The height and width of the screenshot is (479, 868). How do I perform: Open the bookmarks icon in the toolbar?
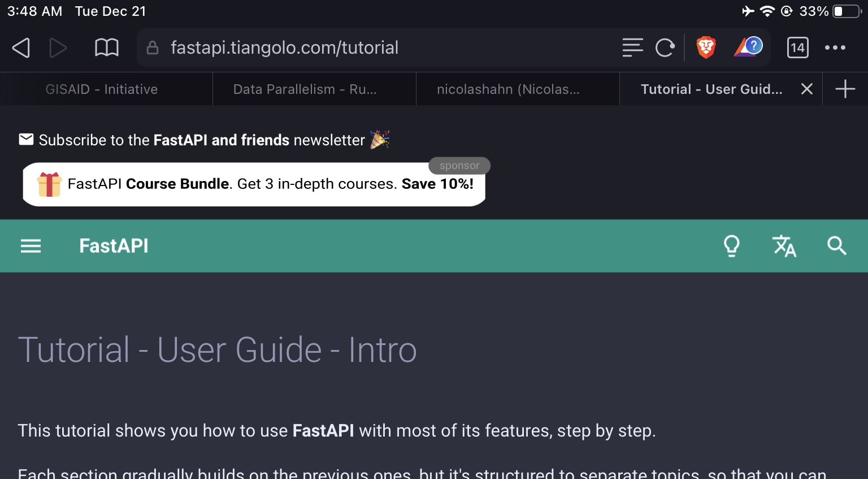point(106,48)
